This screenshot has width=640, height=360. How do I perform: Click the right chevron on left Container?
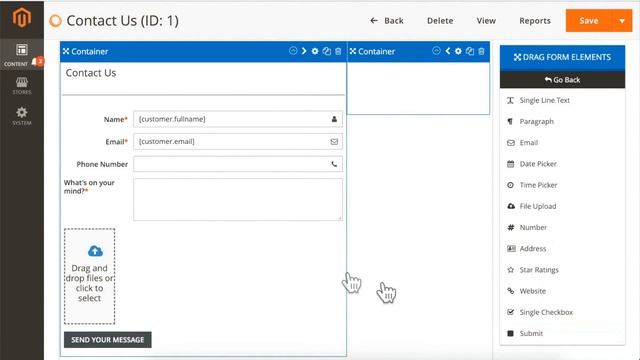point(304,51)
